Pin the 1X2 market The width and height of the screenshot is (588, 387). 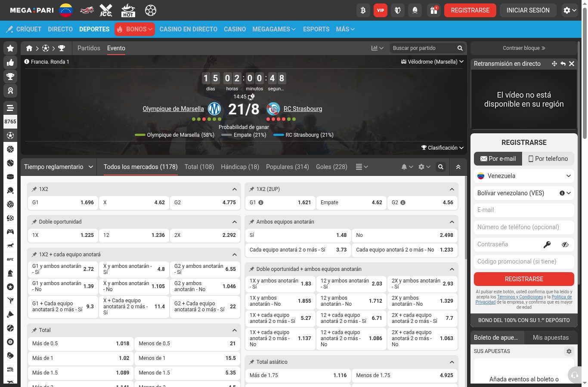34,189
